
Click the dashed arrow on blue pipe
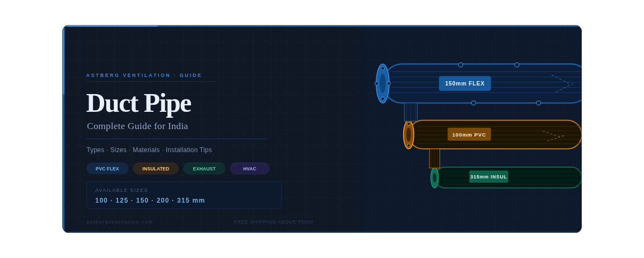(x=562, y=84)
